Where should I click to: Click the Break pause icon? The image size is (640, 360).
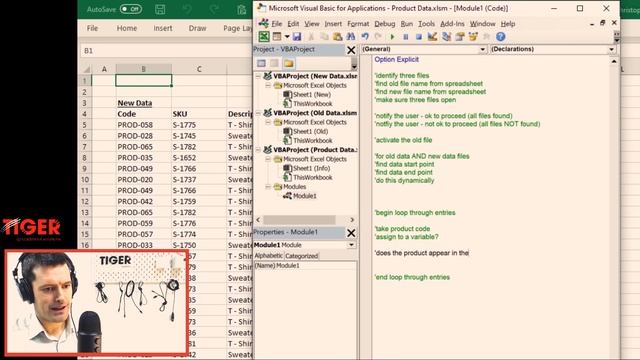click(x=406, y=37)
